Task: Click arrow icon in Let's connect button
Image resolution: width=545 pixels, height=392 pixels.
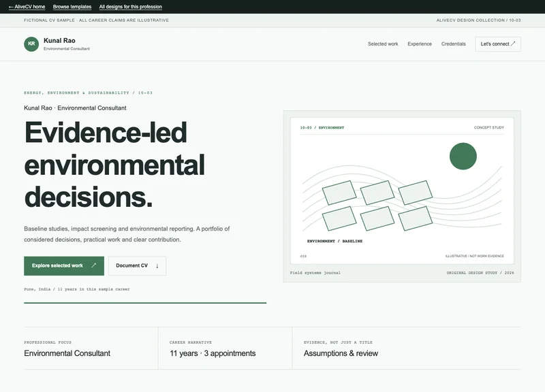Action: pos(513,44)
